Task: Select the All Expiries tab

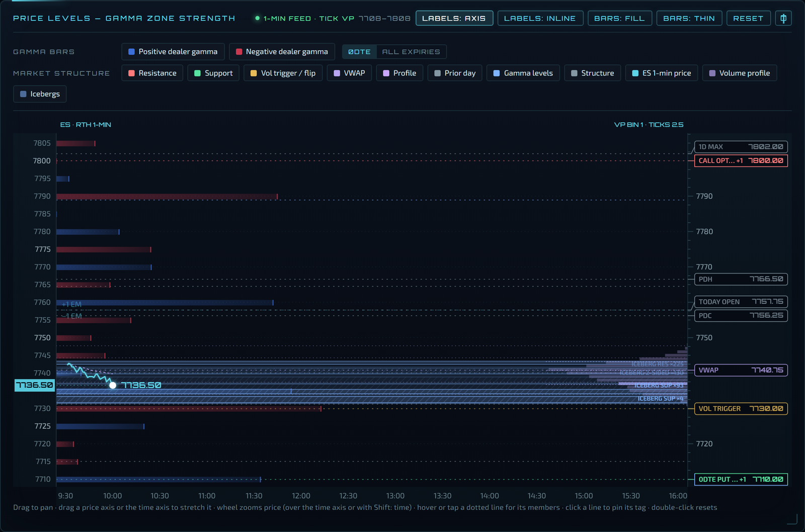Action: coord(411,52)
